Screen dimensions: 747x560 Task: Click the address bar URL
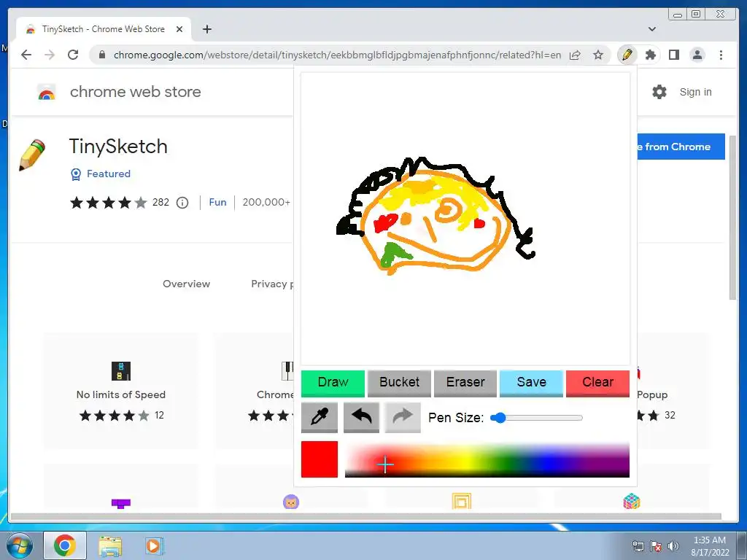pos(337,55)
